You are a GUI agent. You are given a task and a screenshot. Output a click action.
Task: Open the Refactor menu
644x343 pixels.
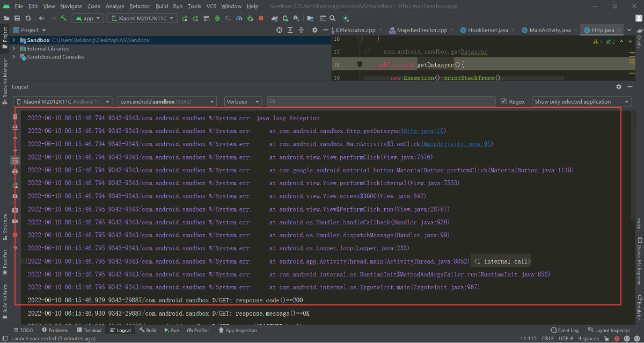tap(140, 6)
